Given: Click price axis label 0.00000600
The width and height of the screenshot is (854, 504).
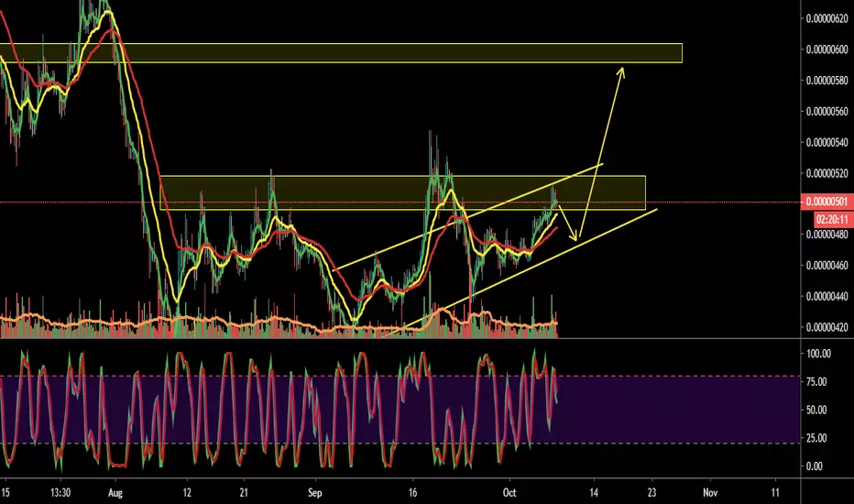Looking at the screenshot, I should pyautogui.click(x=827, y=49).
